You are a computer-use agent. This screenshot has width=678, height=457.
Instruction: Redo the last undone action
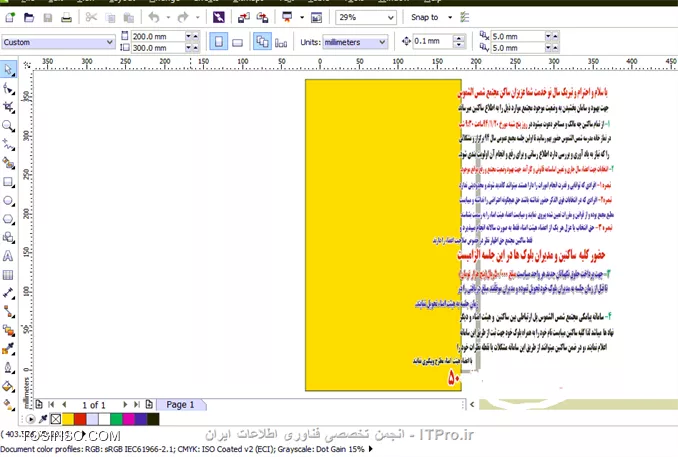183,17
